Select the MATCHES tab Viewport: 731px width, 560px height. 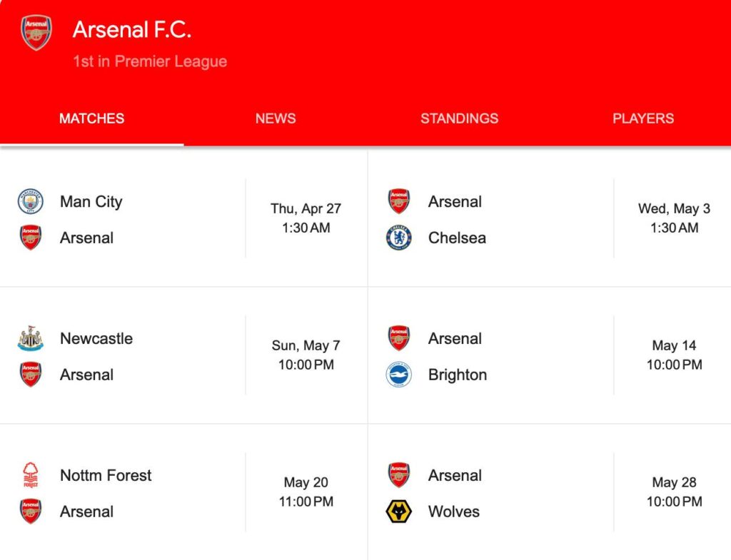[x=91, y=119]
